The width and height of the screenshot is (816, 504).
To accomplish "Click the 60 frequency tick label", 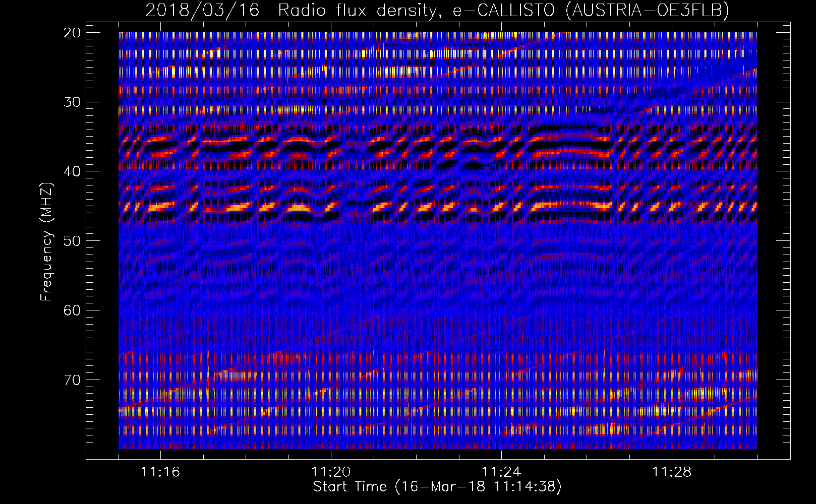I will pos(72,310).
